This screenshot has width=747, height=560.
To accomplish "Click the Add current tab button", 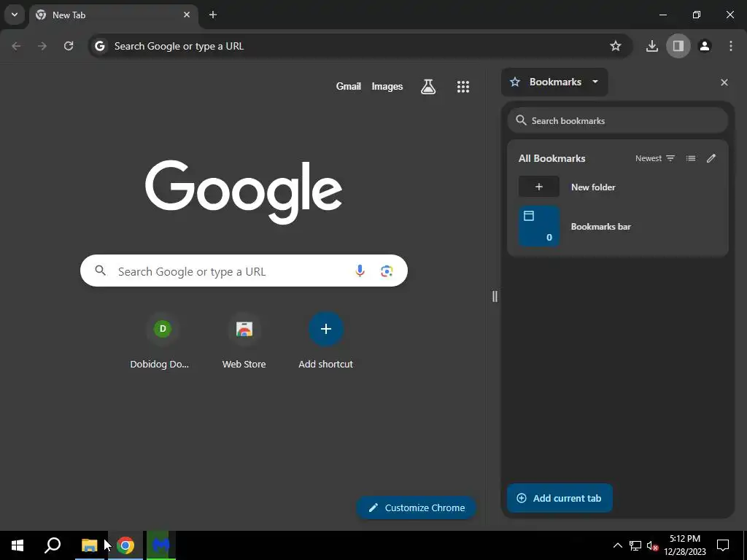I will [x=560, y=498].
